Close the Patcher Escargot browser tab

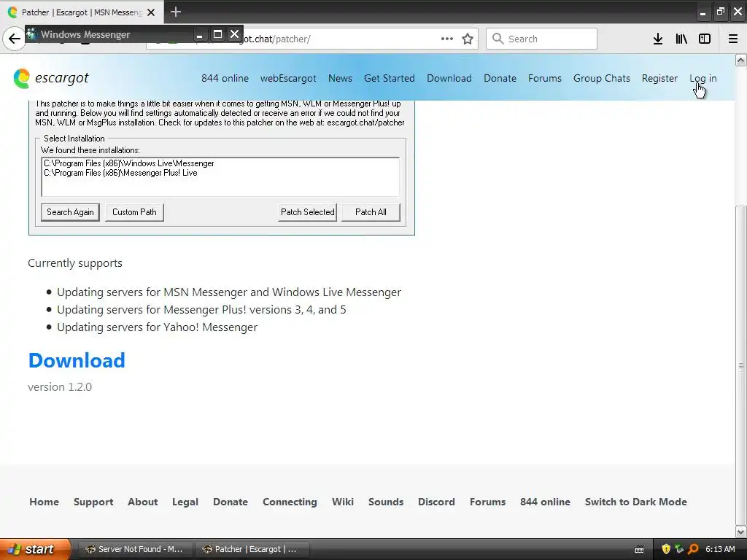coord(151,12)
